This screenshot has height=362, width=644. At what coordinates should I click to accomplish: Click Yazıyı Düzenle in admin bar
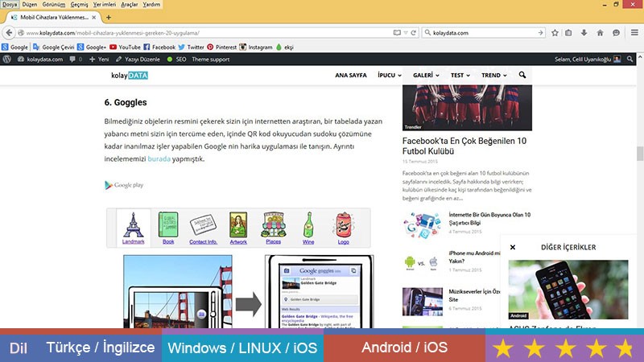tap(138, 59)
